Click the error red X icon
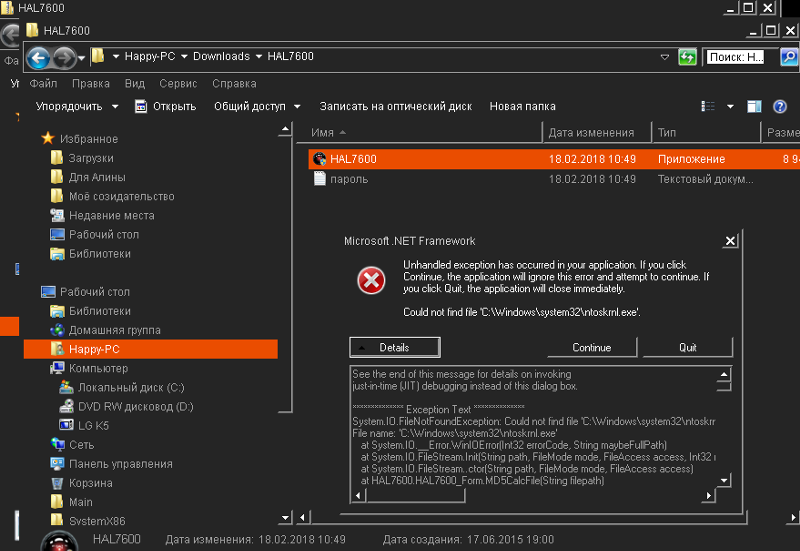The width and height of the screenshot is (800, 551). click(x=371, y=280)
